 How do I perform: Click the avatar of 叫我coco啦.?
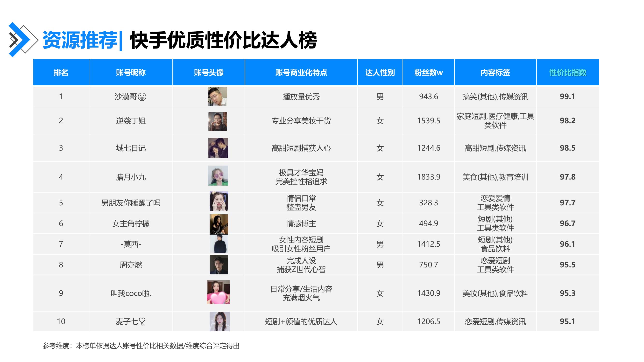point(218,292)
